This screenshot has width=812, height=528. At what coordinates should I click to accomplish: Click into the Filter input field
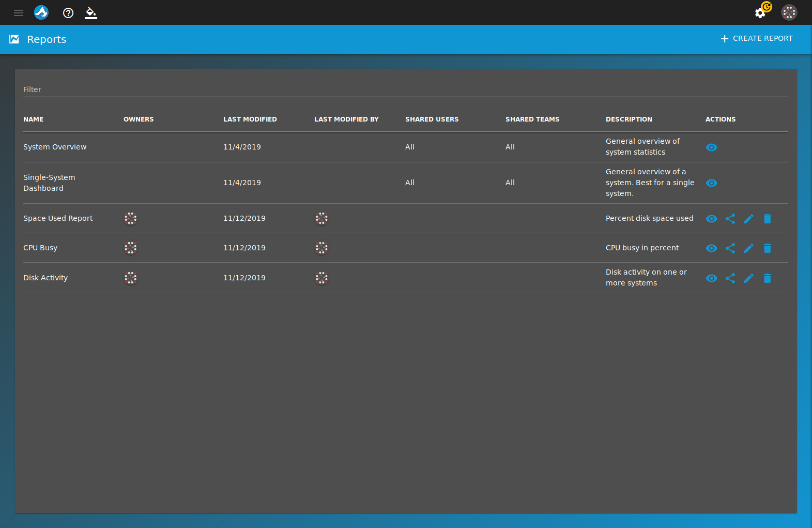[406, 89]
